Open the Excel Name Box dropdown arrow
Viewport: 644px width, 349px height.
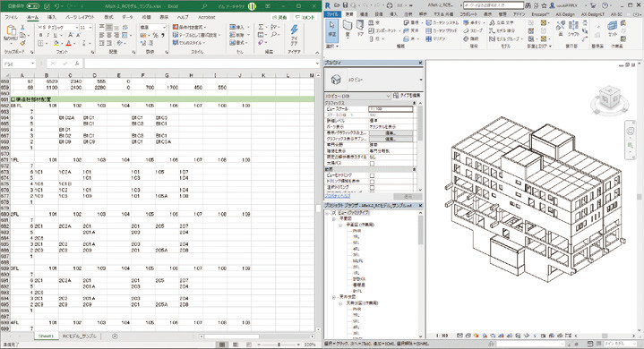(32, 64)
